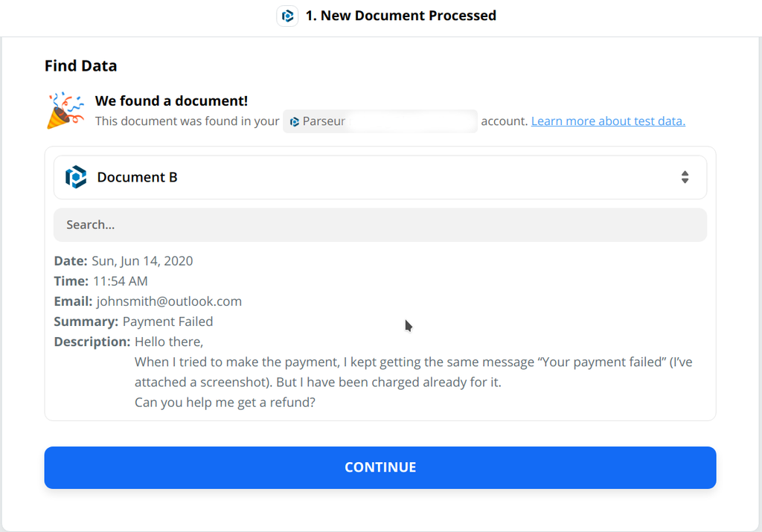This screenshot has width=762, height=532.
Task: Select the Parseur account name chip
Action: pyautogui.click(x=380, y=121)
